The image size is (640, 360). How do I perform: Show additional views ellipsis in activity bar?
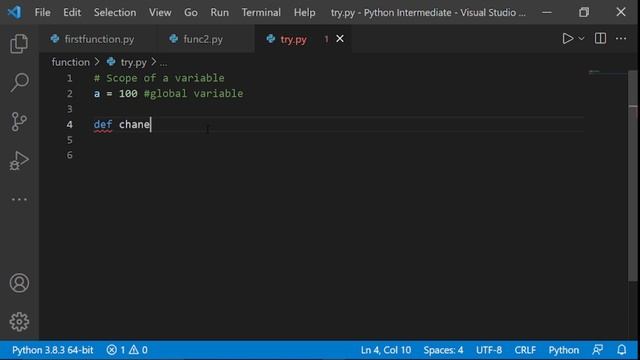click(x=19, y=200)
